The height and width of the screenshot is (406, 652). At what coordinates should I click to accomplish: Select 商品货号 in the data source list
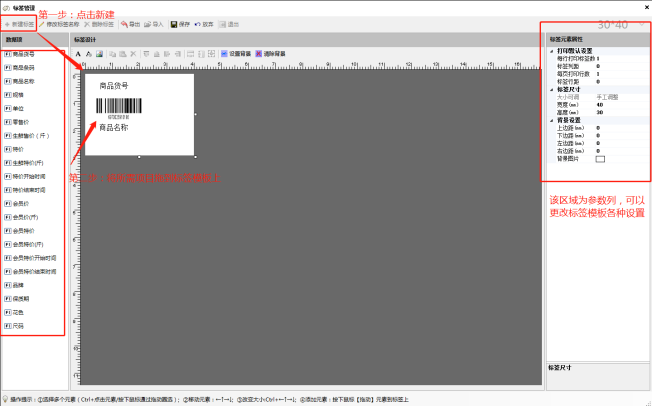(x=20, y=54)
